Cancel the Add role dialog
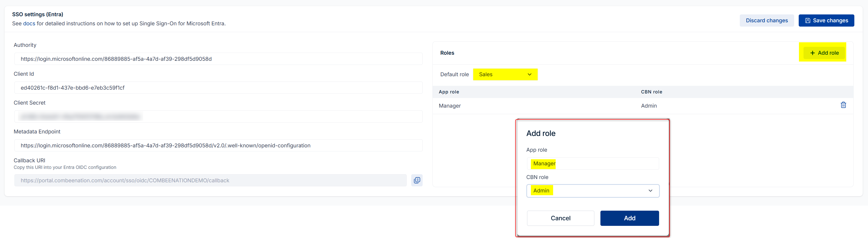 tap(560, 218)
